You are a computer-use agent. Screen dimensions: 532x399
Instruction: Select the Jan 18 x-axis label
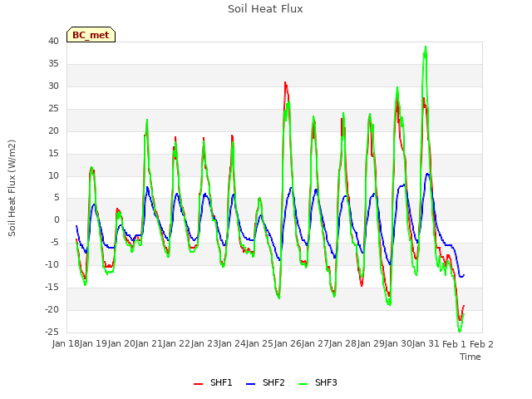[x=66, y=343]
